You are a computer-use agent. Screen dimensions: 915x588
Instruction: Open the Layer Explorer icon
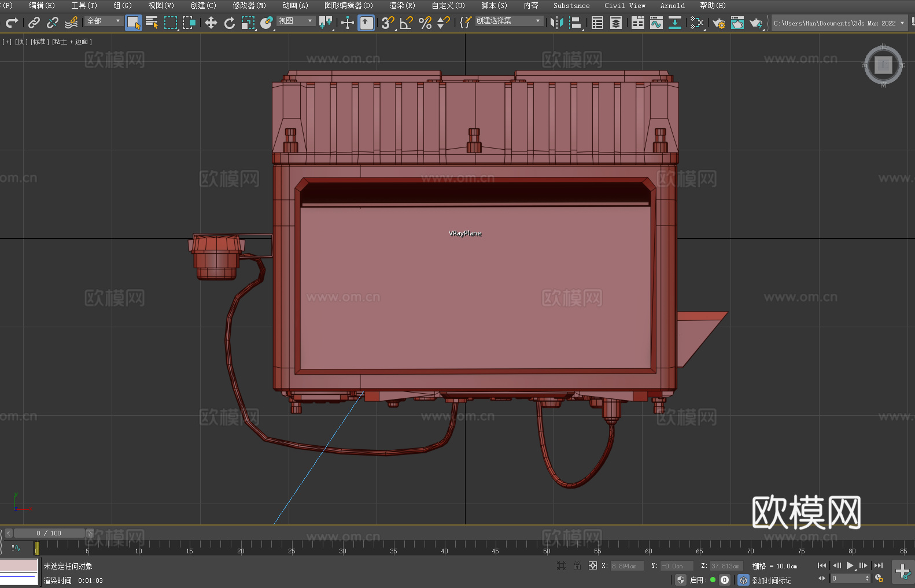click(x=616, y=23)
